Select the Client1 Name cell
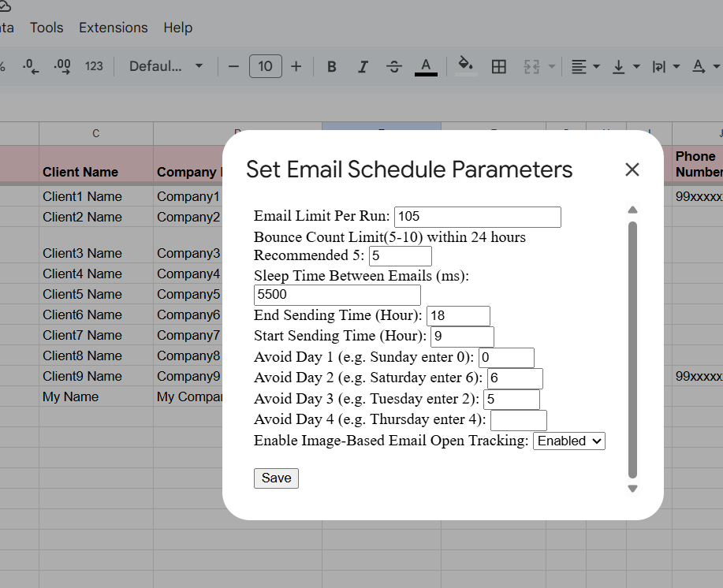This screenshot has width=723, height=588. (x=96, y=196)
